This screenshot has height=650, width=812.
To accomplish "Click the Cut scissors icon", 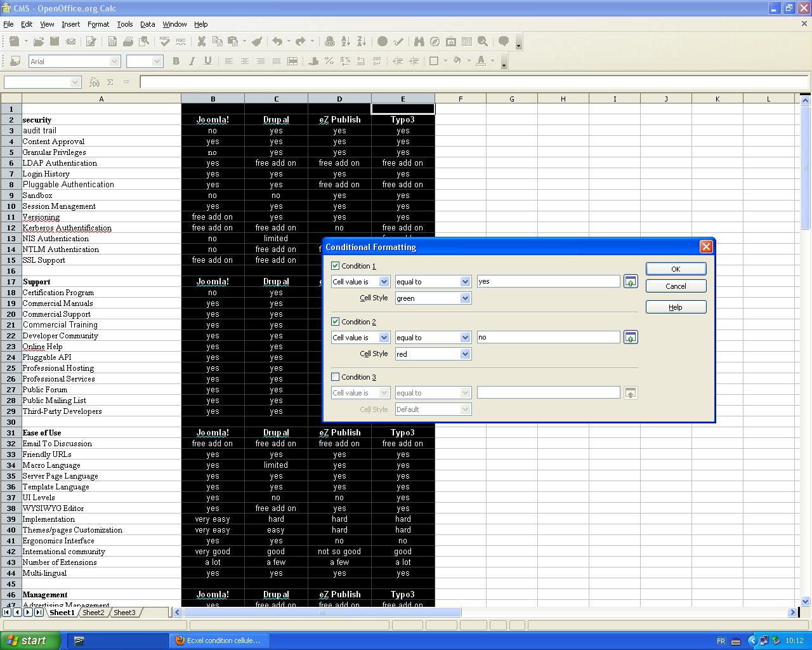I will (x=202, y=41).
